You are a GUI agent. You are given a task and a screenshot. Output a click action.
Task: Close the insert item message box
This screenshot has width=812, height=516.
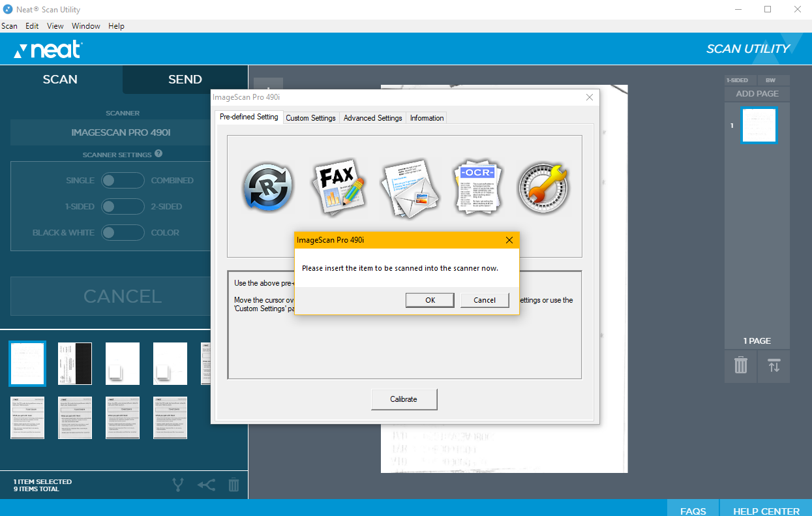pyautogui.click(x=509, y=240)
